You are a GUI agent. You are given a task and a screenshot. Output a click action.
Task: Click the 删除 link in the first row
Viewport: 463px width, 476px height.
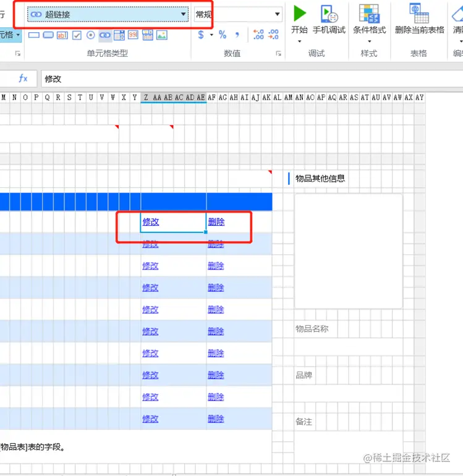(x=216, y=222)
